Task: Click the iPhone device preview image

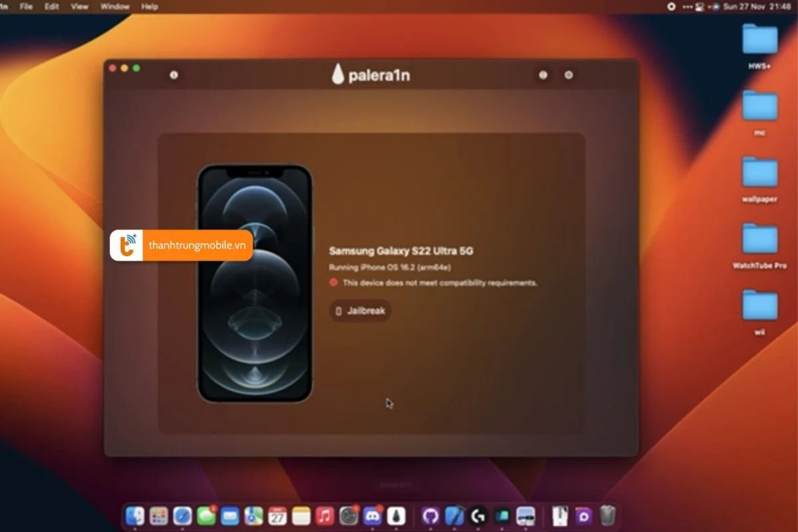Action: click(x=256, y=283)
